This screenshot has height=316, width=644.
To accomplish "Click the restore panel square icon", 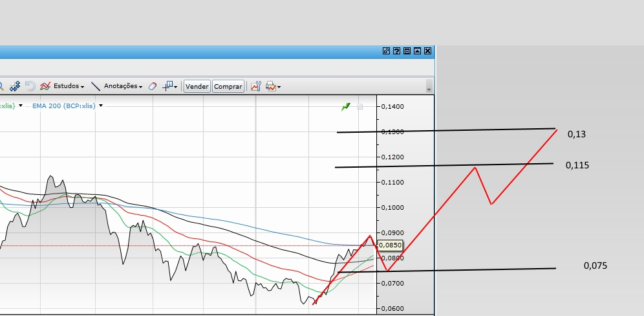I will 407,51.
